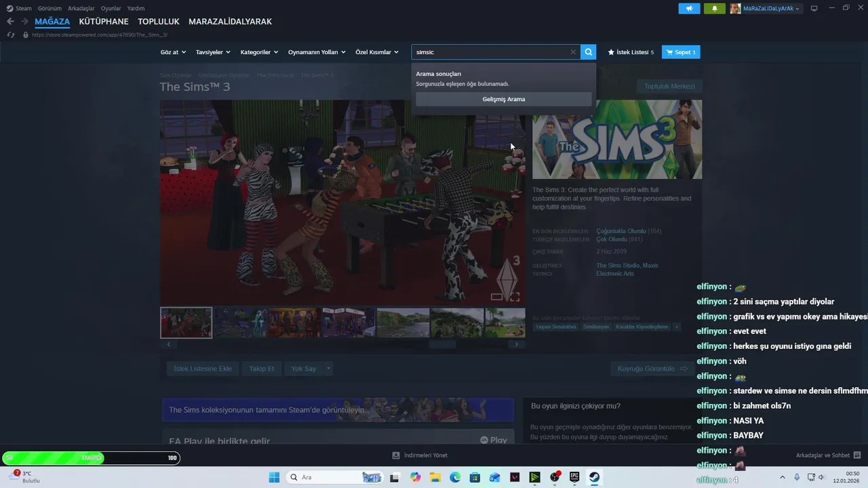Viewport: 868px width, 488px height.
Task: Clear the search text with the X
Action: (x=573, y=52)
